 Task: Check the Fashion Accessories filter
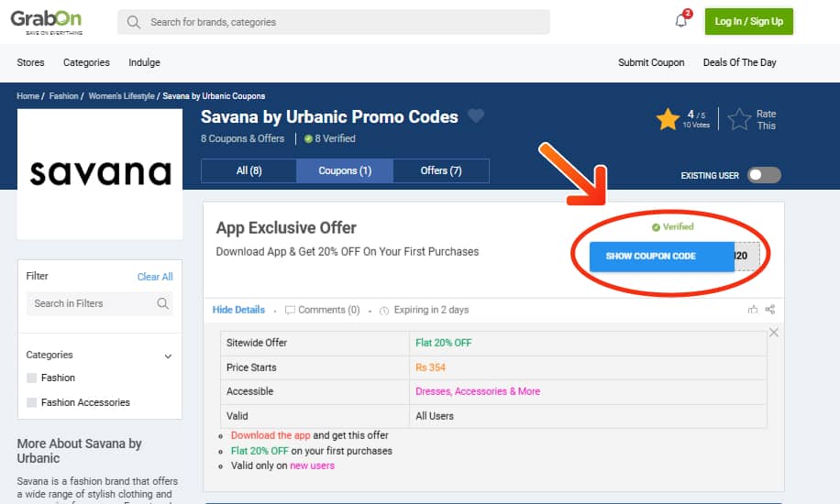tap(31, 402)
